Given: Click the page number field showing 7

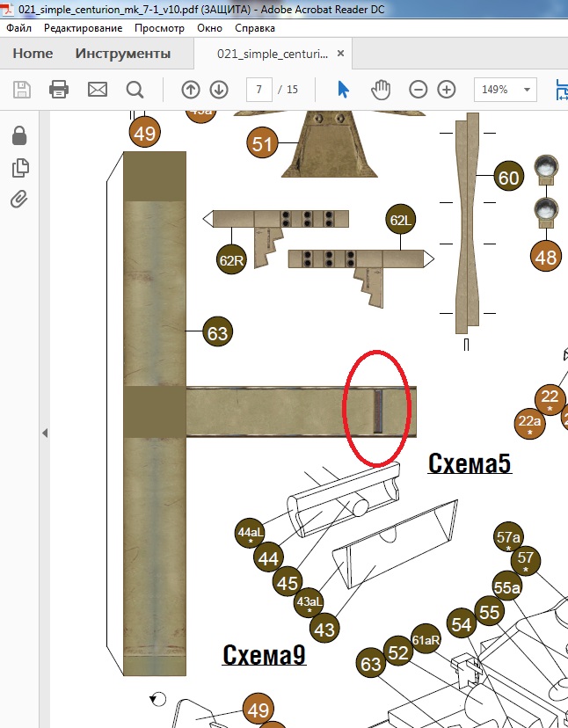Looking at the screenshot, I should 259,89.
